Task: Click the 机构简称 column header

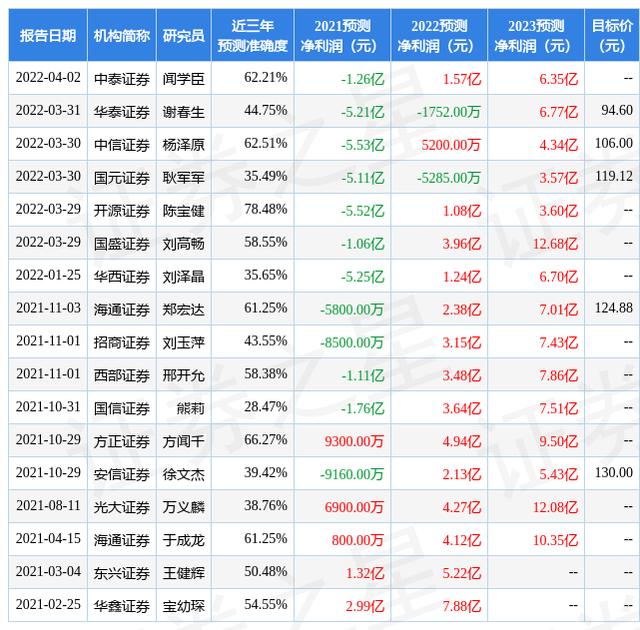Action: click(x=122, y=36)
